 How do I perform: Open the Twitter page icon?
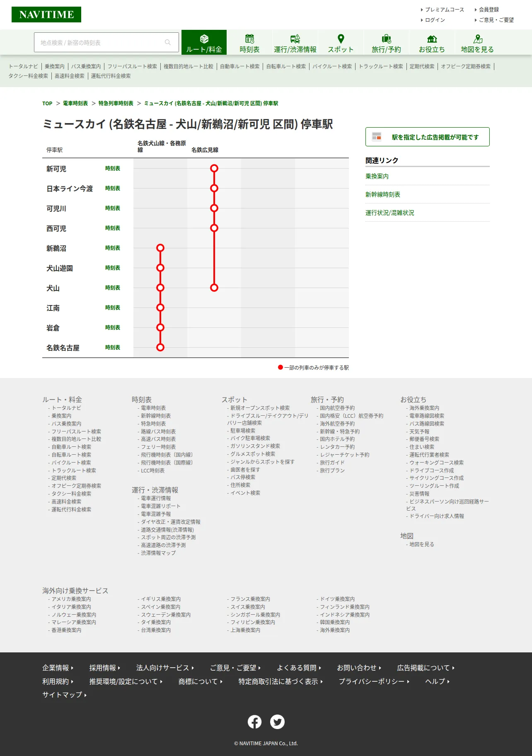point(277,722)
